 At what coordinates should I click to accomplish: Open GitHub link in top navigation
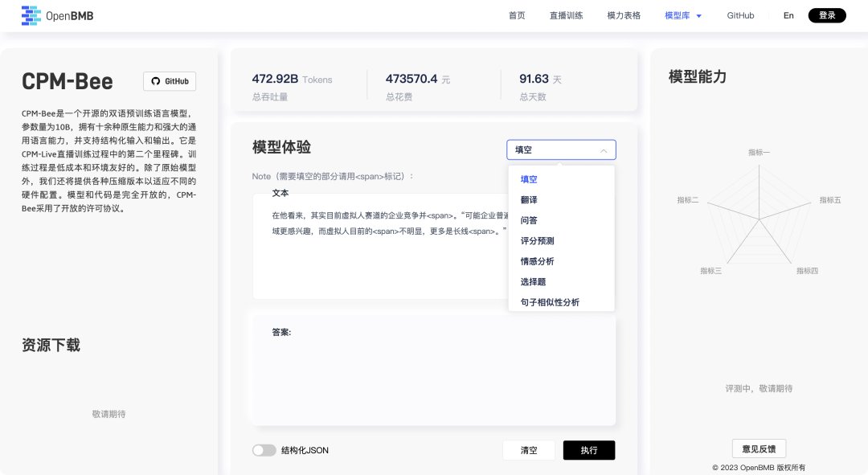[x=740, y=15]
